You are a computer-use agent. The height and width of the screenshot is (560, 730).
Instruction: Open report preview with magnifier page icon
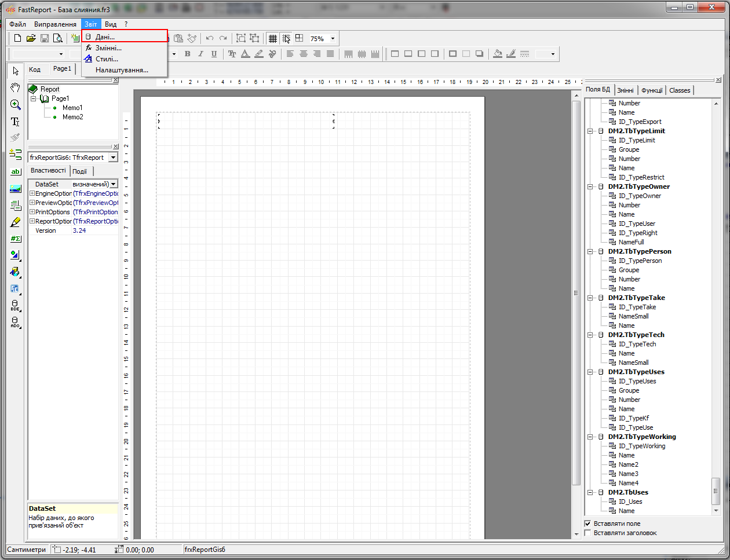[x=58, y=38]
